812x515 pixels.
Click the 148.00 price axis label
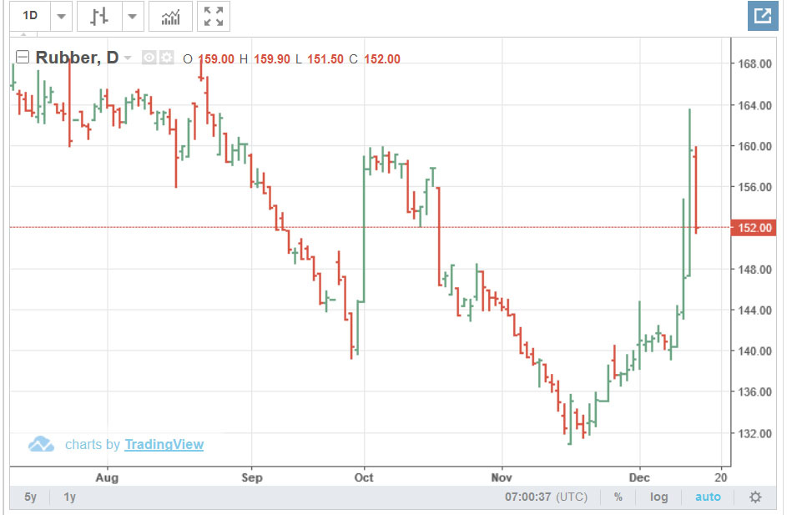tap(754, 270)
